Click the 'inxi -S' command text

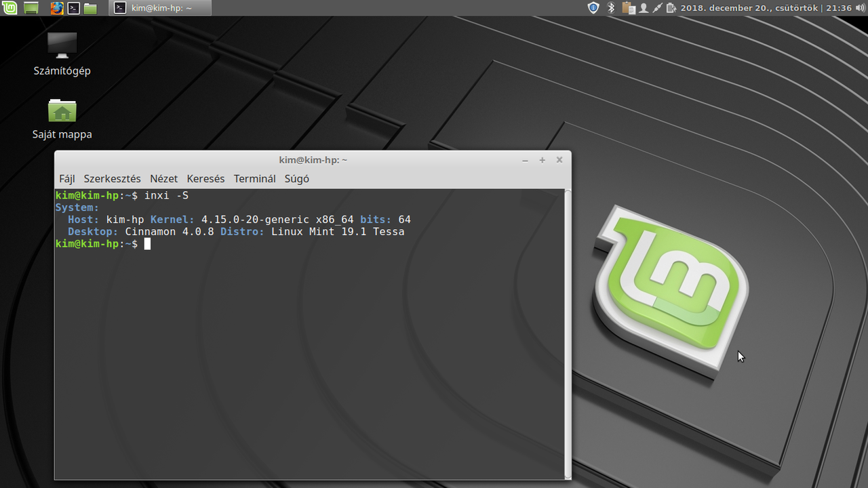pos(166,196)
